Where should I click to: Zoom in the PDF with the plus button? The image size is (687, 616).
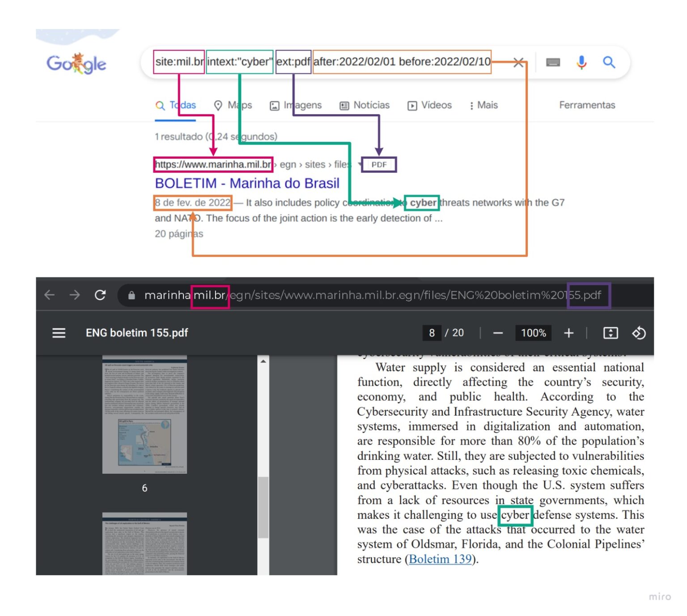(568, 333)
